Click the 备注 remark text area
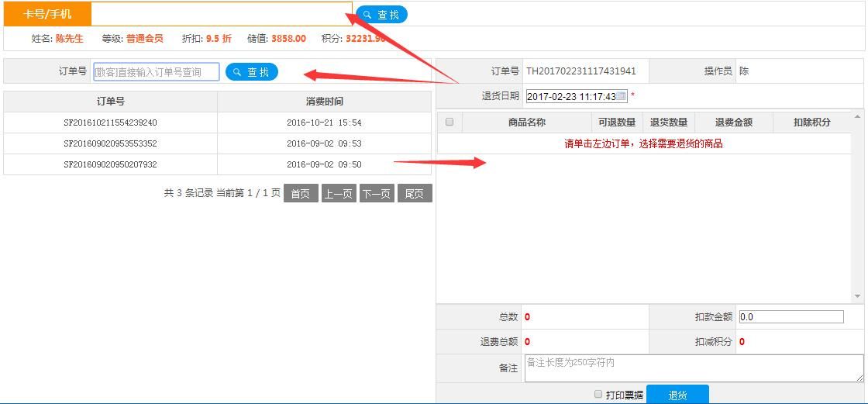 click(694, 368)
